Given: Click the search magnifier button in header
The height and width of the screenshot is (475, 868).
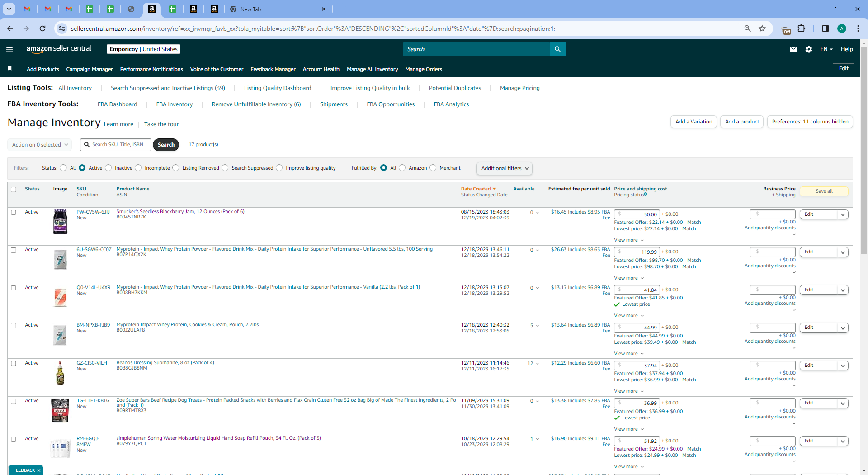Looking at the screenshot, I should pos(557,49).
